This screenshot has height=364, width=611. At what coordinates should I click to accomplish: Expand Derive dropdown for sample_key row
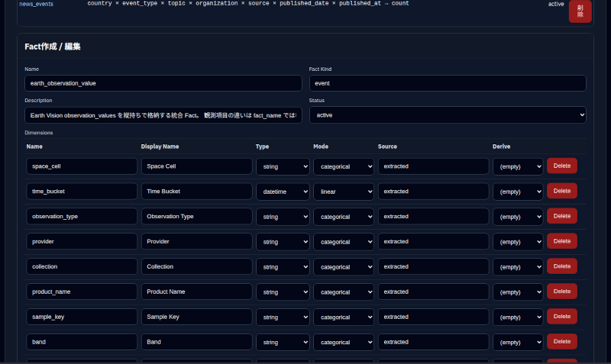tap(518, 317)
